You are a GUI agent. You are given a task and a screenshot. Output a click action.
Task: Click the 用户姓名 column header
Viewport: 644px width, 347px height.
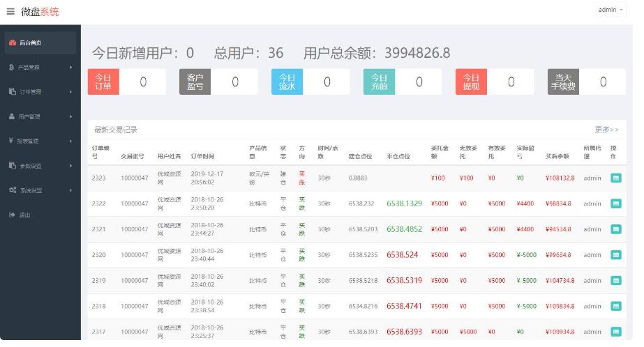[x=170, y=156]
